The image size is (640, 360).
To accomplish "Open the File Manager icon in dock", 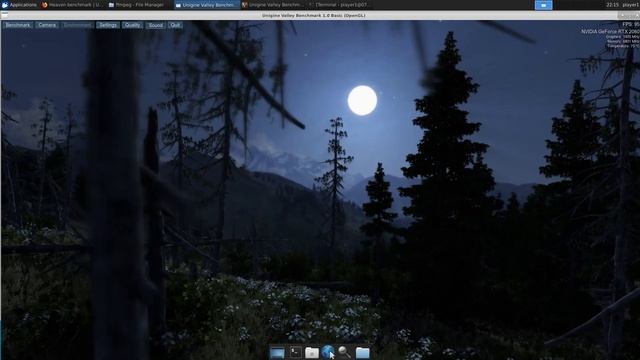I will (312, 352).
